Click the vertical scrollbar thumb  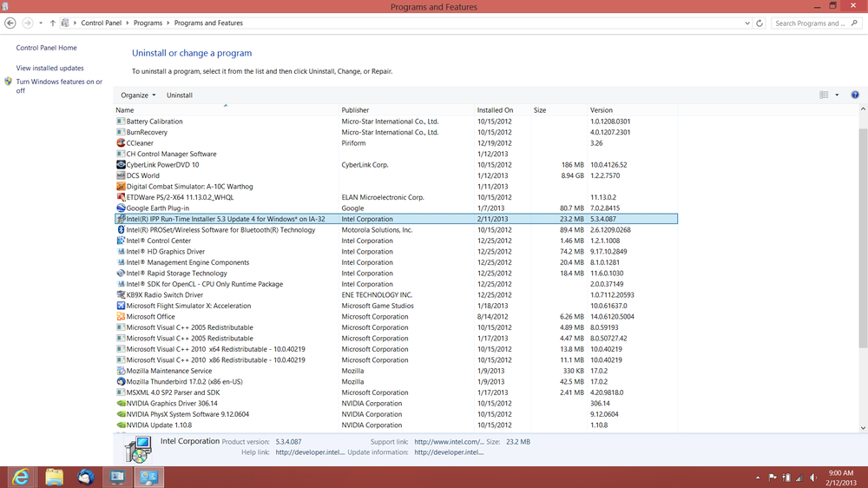point(863,238)
